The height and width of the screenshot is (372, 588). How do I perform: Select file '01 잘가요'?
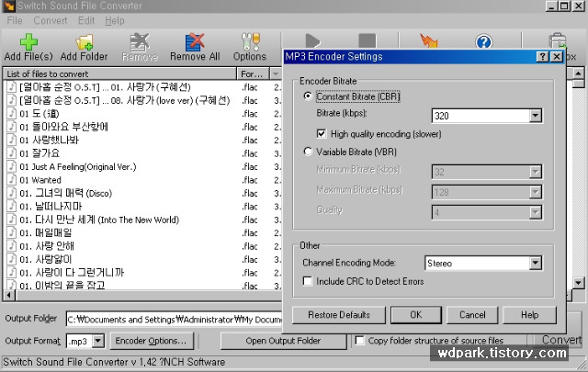pos(40,153)
